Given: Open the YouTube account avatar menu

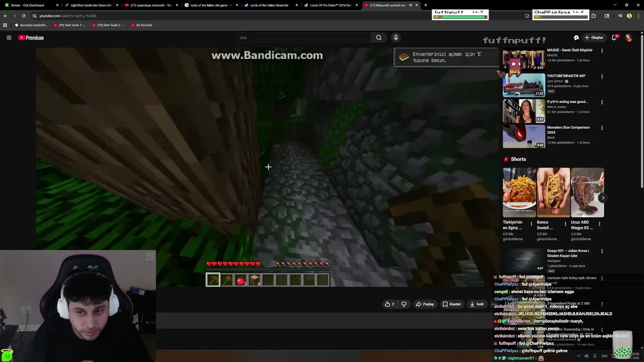Looking at the screenshot, I should click(628, 38).
